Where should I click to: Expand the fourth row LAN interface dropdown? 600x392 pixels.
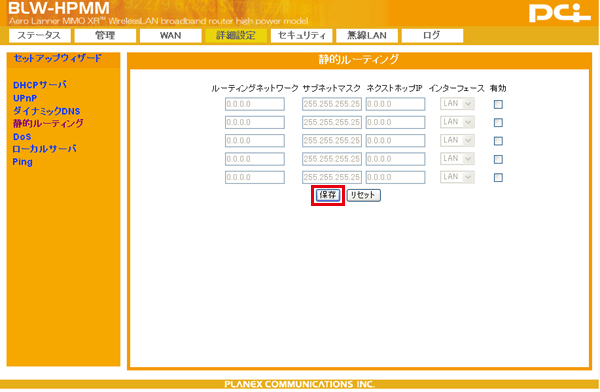coord(457,158)
